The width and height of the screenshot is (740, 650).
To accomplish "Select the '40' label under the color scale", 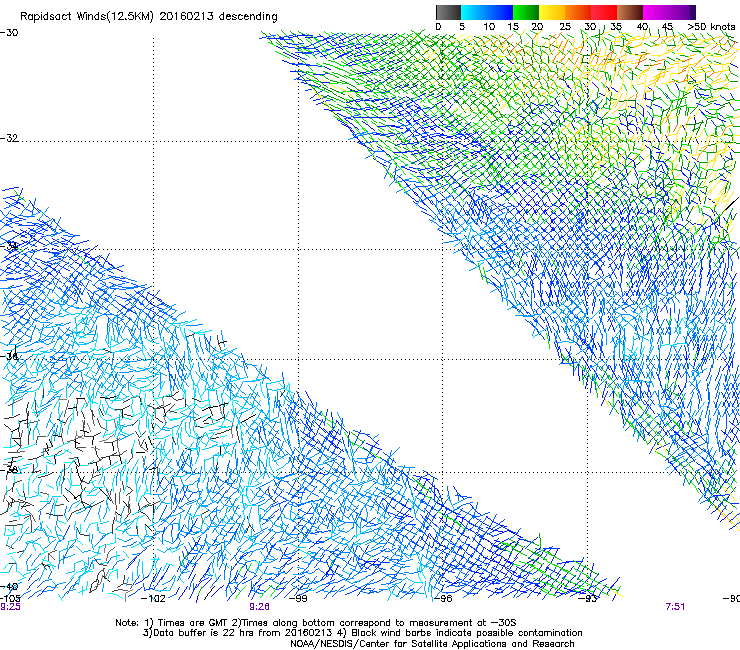I will (x=642, y=26).
